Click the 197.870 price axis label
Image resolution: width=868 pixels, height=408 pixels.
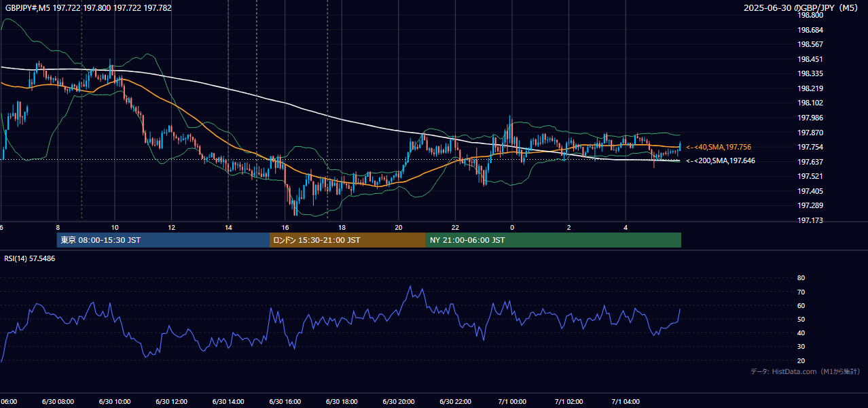810,133
